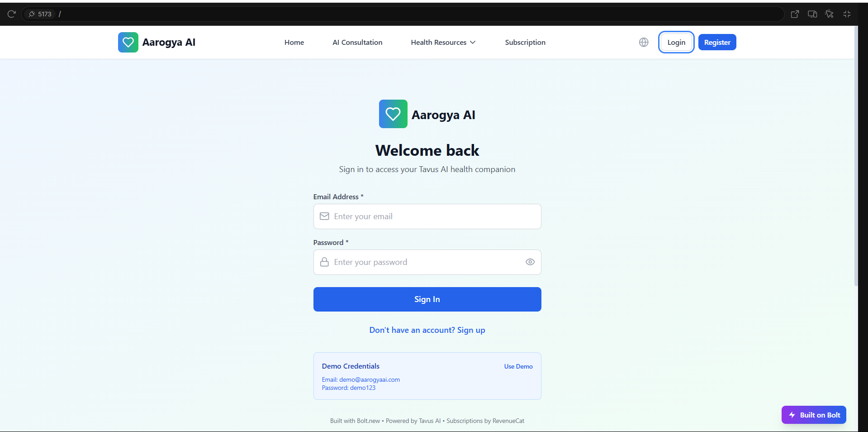Open the Subscription page

pos(525,42)
